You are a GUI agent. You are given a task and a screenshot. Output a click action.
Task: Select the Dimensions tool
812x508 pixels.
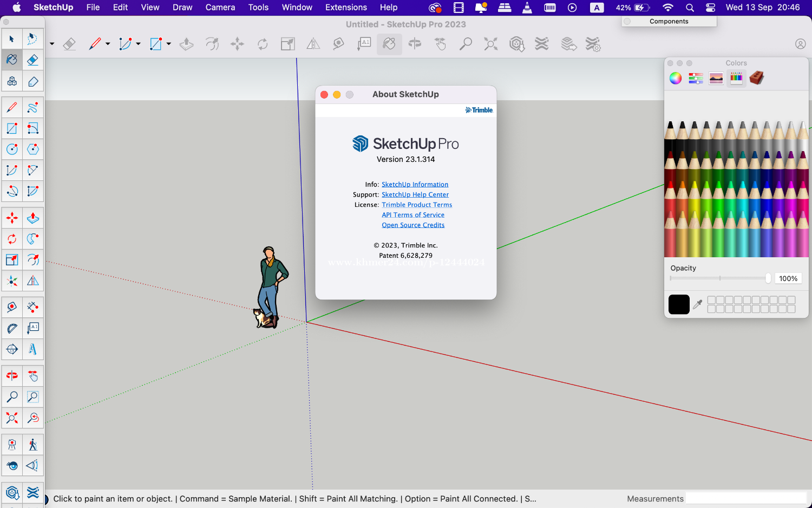(32, 307)
